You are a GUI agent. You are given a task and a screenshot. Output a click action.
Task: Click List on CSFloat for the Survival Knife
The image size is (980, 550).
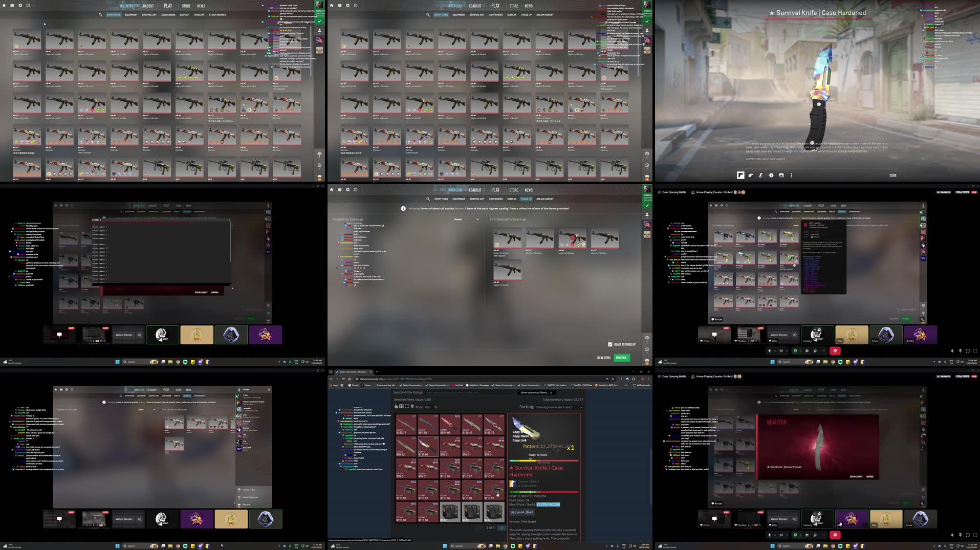click(x=521, y=512)
